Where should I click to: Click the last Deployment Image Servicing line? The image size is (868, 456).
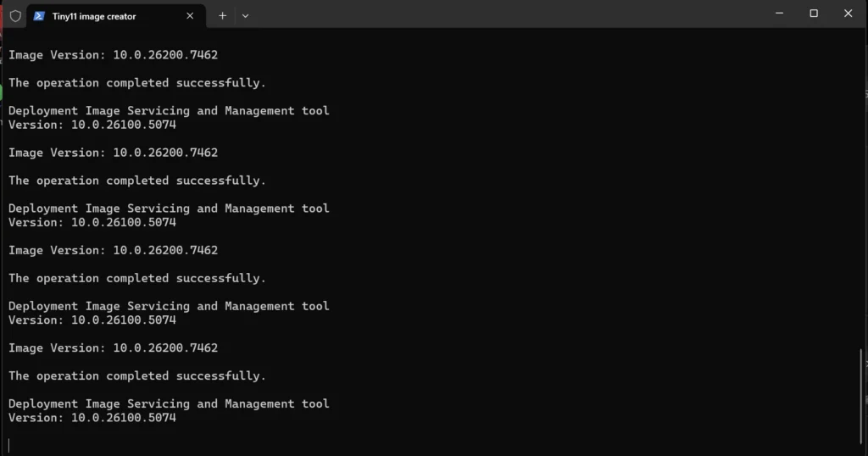(168, 403)
